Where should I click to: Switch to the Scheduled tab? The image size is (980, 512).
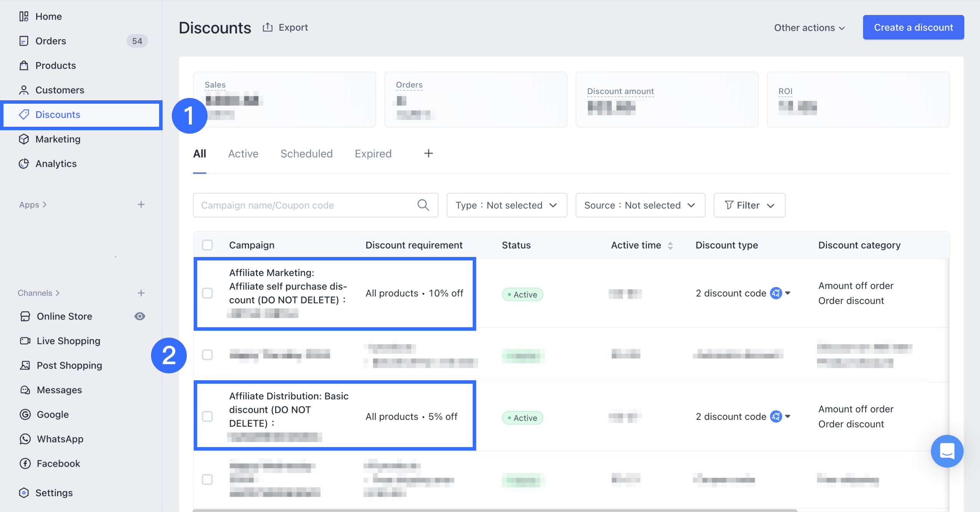click(x=306, y=154)
